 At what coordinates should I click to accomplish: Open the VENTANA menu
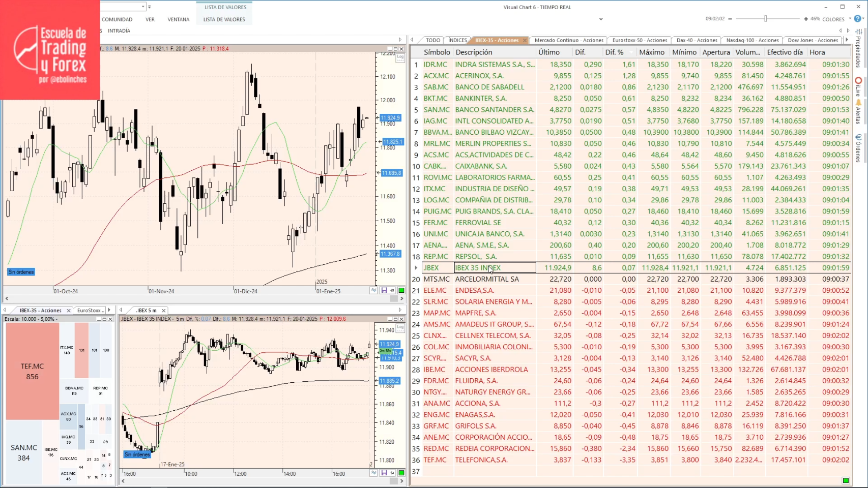pyautogui.click(x=179, y=19)
